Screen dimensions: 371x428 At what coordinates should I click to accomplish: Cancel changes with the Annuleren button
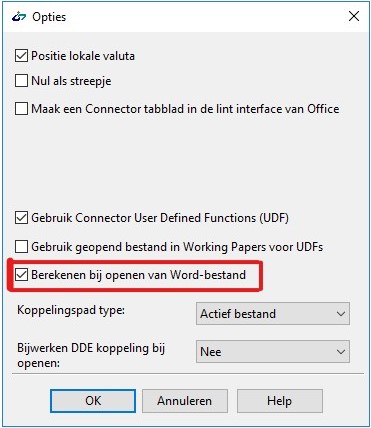(x=185, y=401)
